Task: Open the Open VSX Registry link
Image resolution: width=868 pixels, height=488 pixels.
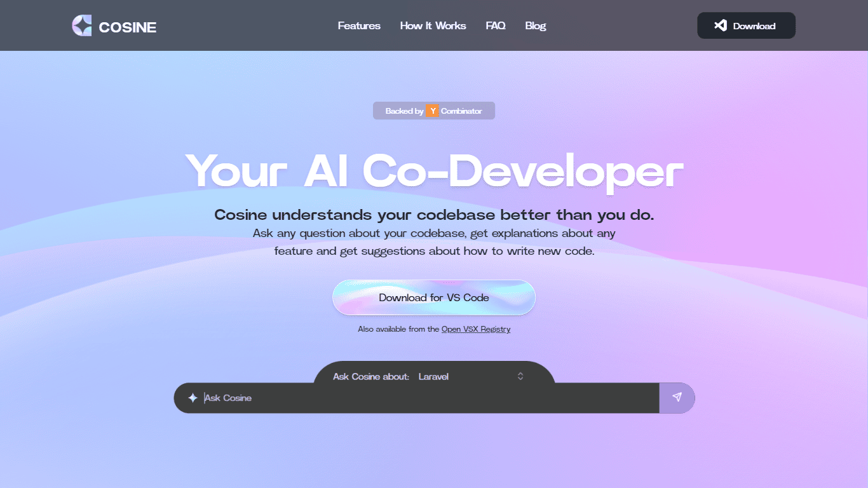Action: click(476, 329)
